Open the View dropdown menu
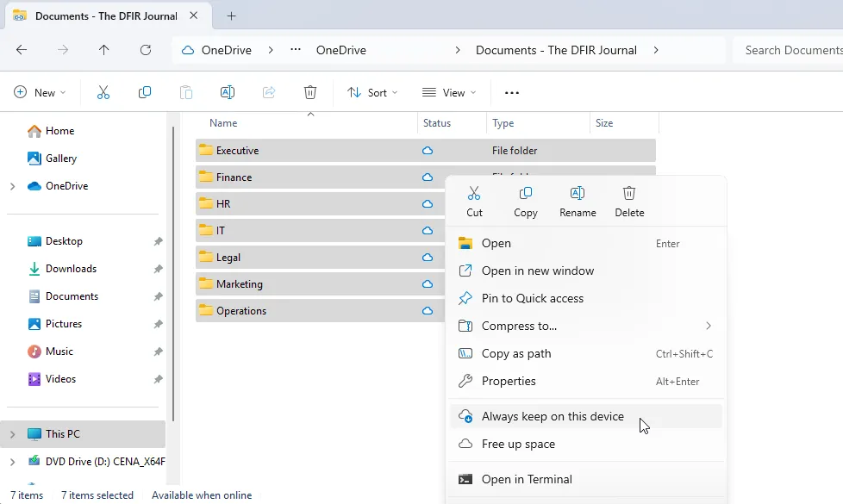 (x=448, y=92)
